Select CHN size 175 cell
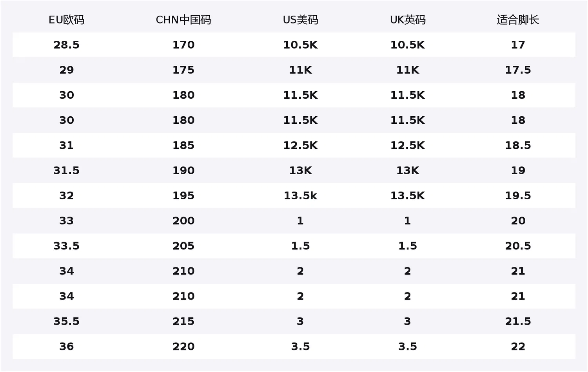Image resolution: width=588 pixels, height=372 pixels. (x=183, y=70)
